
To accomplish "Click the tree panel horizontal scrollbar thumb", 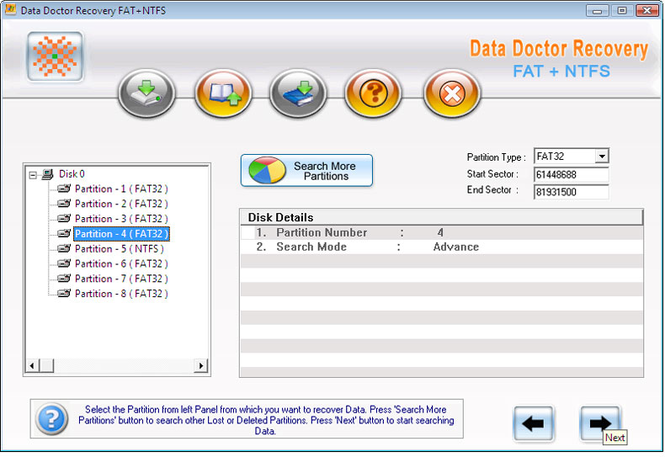I will [x=47, y=365].
